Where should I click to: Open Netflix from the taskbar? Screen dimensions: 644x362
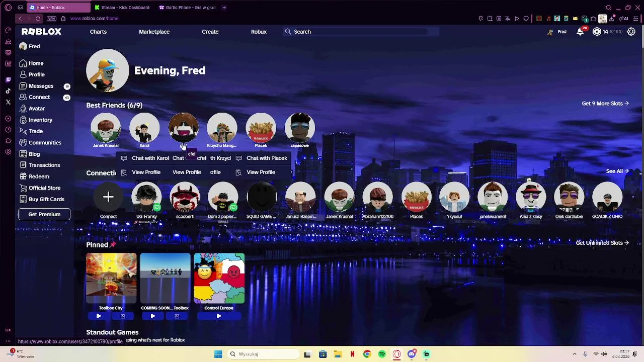[x=352, y=354]
